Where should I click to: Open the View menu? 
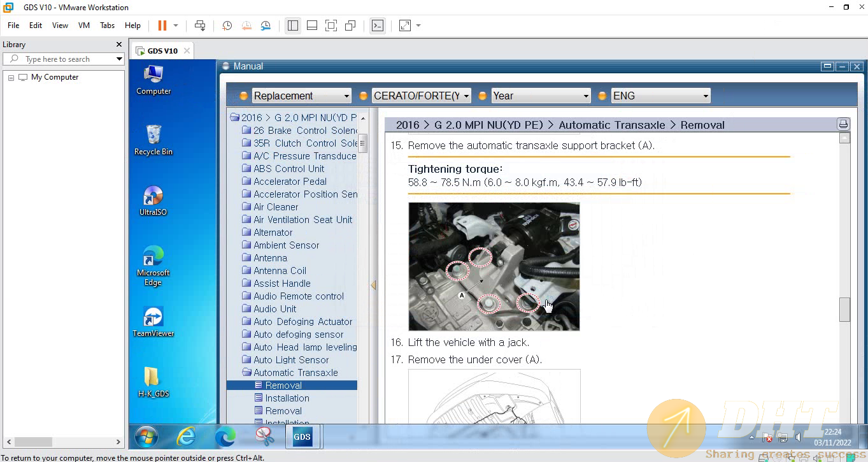(x=60, y=25)
